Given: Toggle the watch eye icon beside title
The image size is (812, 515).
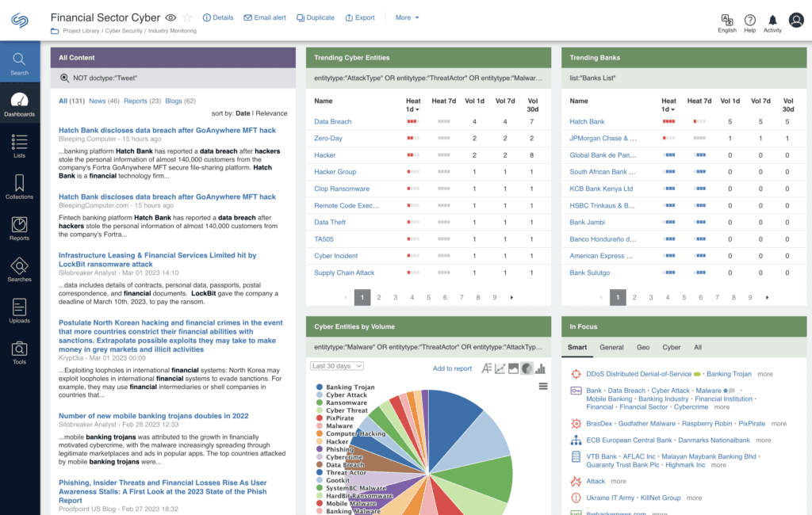Looking at the screenshot, I should tap(170, 17).
